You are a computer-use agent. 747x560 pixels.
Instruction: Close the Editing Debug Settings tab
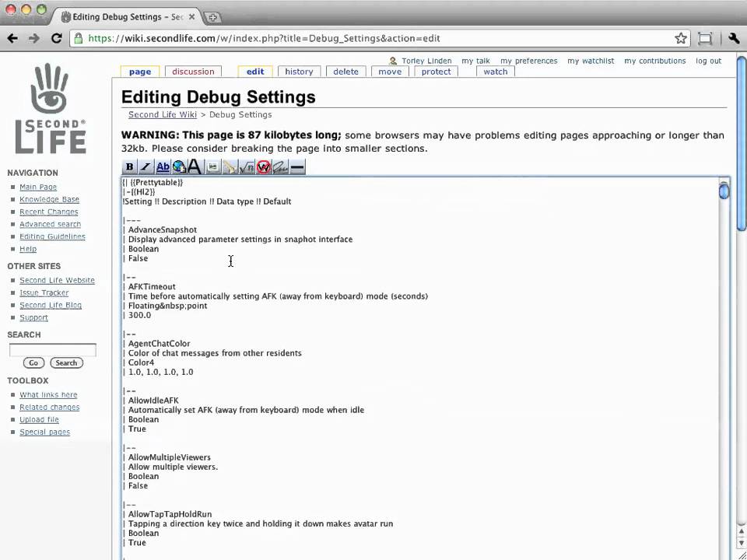[191, 16]
